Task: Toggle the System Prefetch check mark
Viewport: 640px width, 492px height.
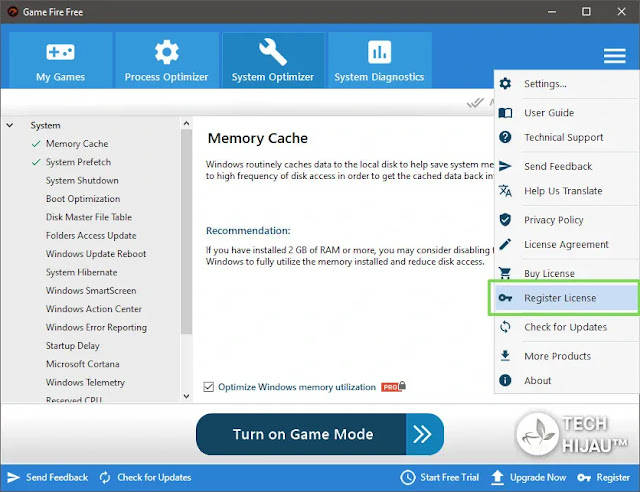Action: [36, 162]
